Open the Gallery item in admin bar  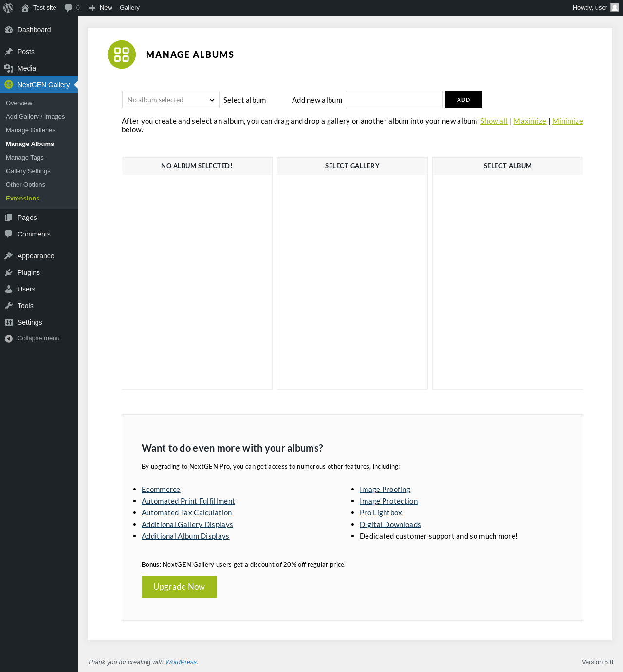[x=129, y=8]
